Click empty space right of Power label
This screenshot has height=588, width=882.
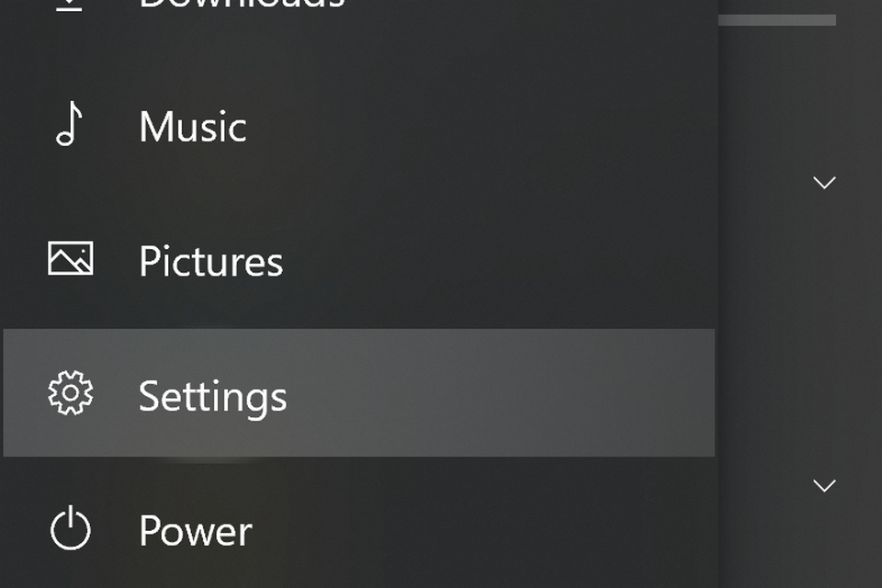pyautogui.click(x=459, y=531)
